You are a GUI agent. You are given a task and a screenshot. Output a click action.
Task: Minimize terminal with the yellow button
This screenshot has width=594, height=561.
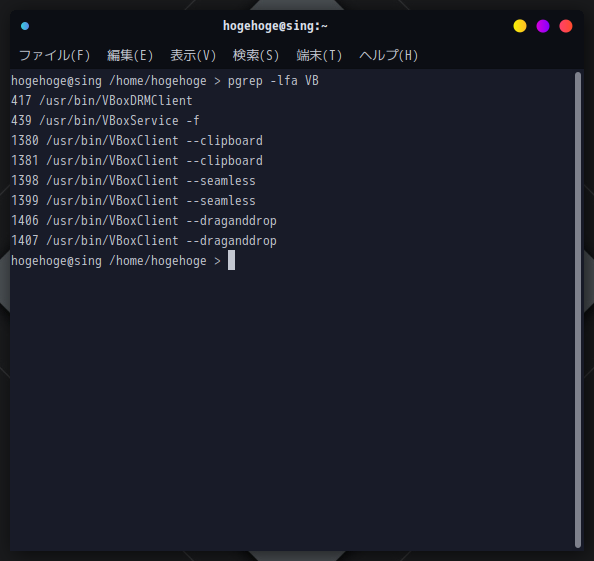tap(520, 26)
